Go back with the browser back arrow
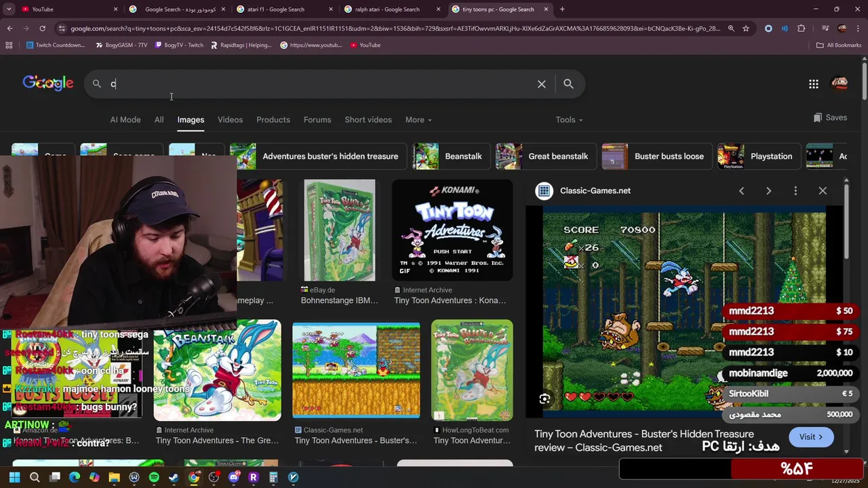868x488 pixels. [9, 28]
